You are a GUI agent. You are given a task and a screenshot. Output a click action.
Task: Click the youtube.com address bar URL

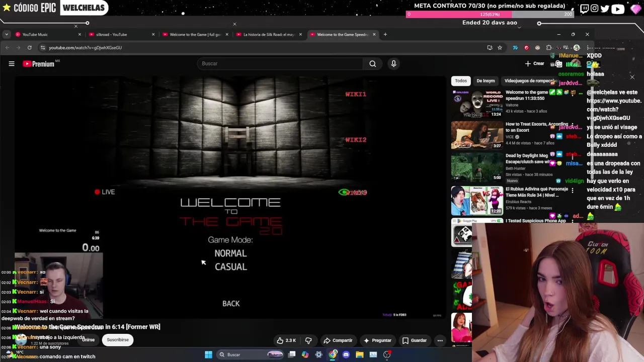point(85,48)
